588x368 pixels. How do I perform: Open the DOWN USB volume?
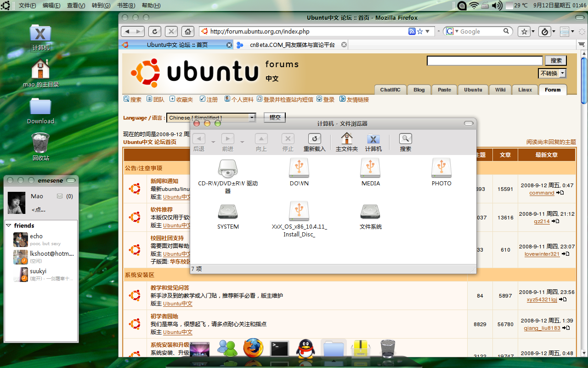coord(299,168)
